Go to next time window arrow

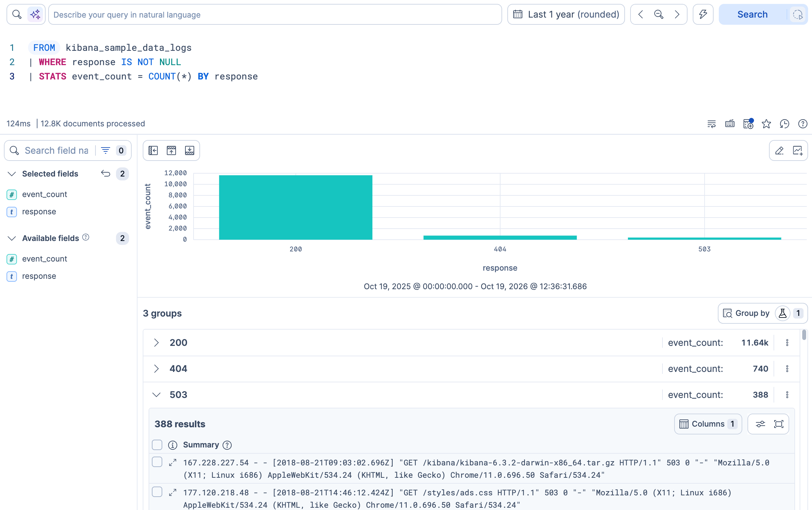[x=677, y=15]
